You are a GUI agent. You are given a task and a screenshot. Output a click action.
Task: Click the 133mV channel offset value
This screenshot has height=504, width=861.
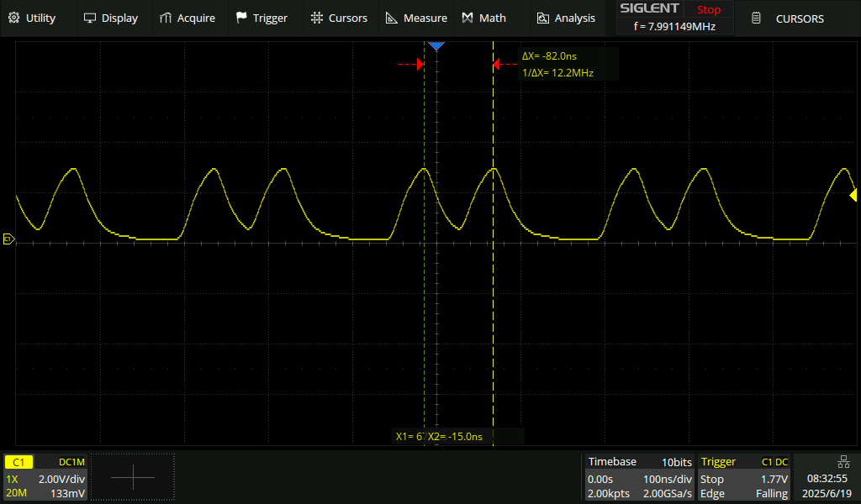pos(67,493)
